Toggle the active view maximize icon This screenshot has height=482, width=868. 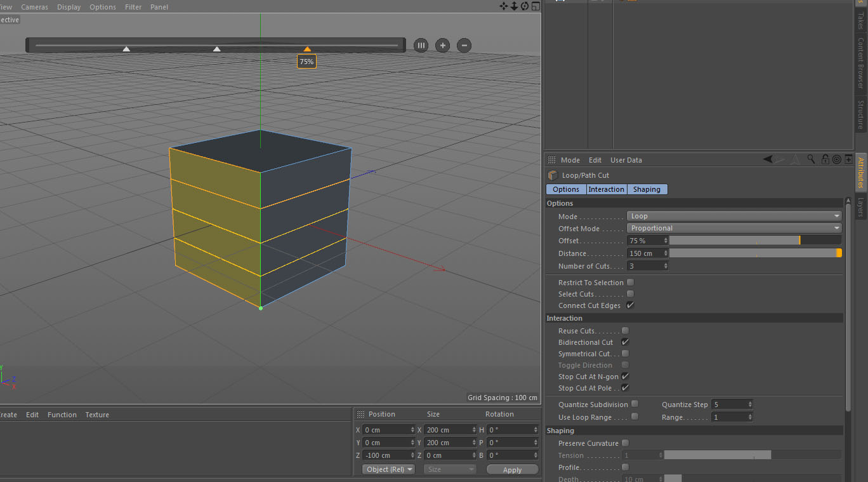coord(536,6)
